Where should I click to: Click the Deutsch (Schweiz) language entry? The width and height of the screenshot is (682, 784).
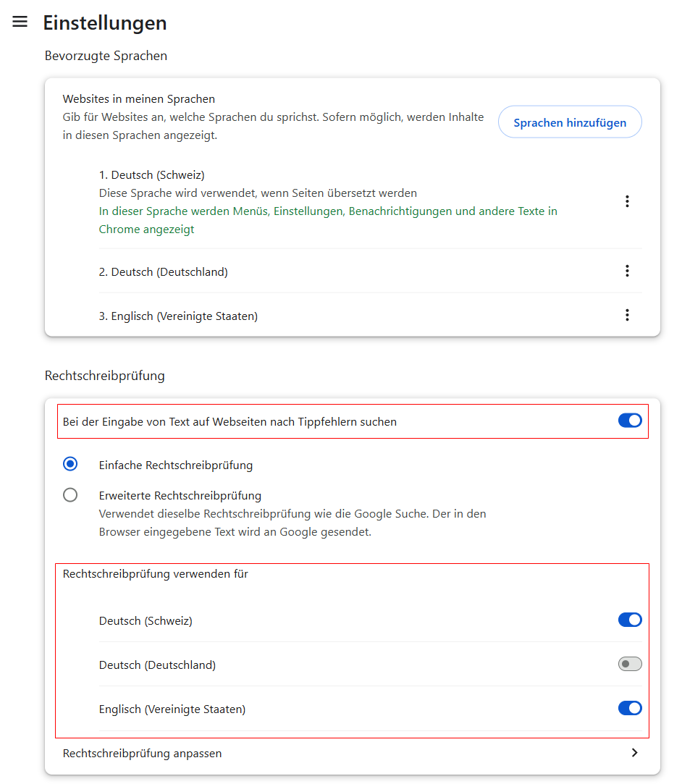[x=152, y=175]
